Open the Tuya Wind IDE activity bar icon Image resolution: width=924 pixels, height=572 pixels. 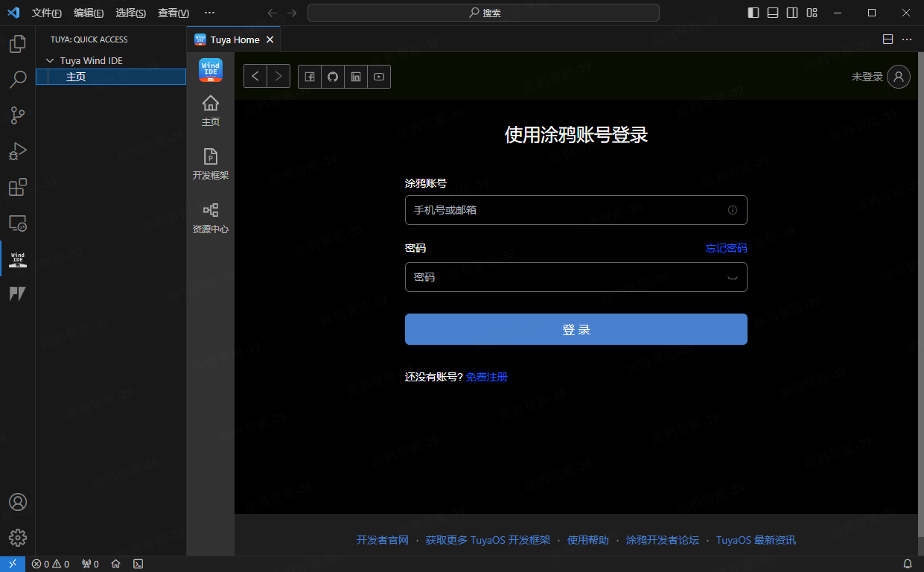pyautogui.click(x=17, y=258)
